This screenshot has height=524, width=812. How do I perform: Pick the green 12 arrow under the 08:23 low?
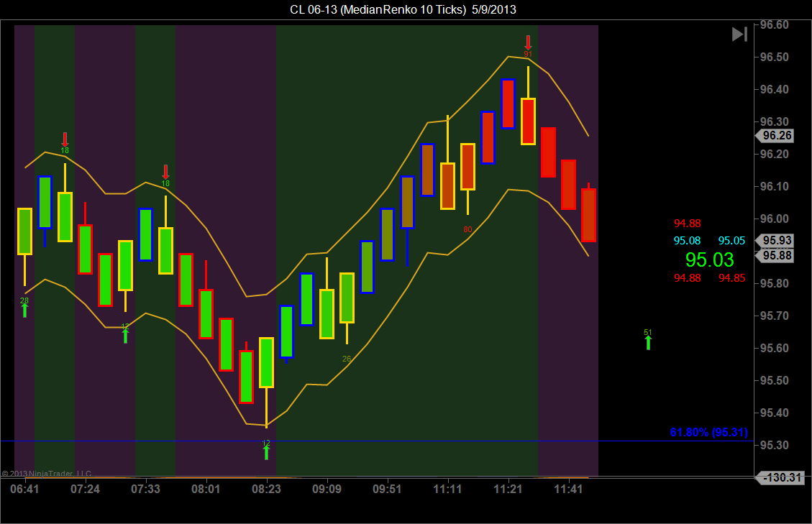[x=266, y=453]
